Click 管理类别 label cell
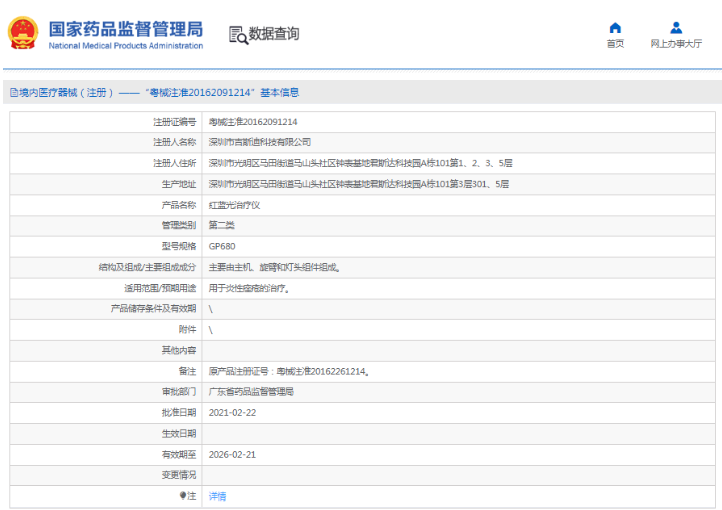The image size is (722, 510). tap(106, 225)
